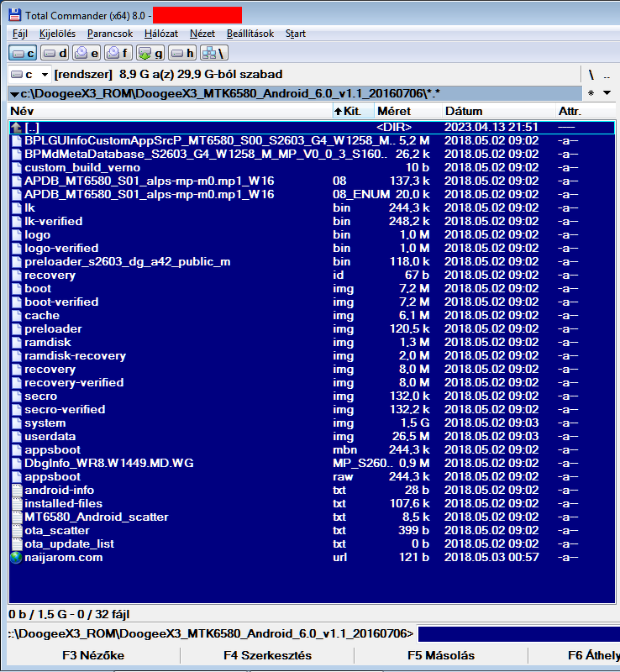Click the ota_scatter file icon
Viewport: 620px width, 672px height.
[x=16, y=531]
